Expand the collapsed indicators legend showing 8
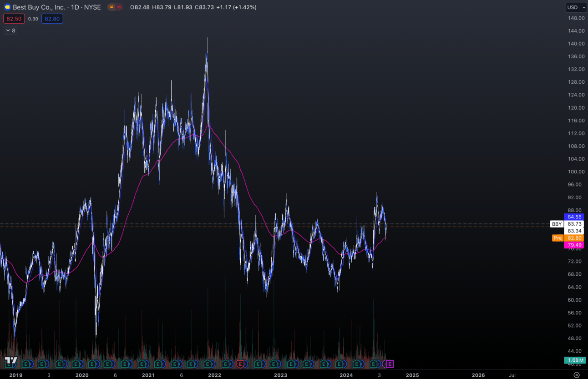This screenshot has height=379, width=588. pyautogui.click(x=10, y=30)
